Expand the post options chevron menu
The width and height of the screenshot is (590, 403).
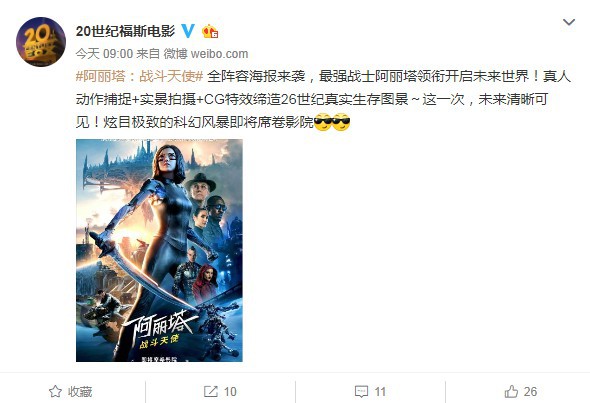(569, 23)
